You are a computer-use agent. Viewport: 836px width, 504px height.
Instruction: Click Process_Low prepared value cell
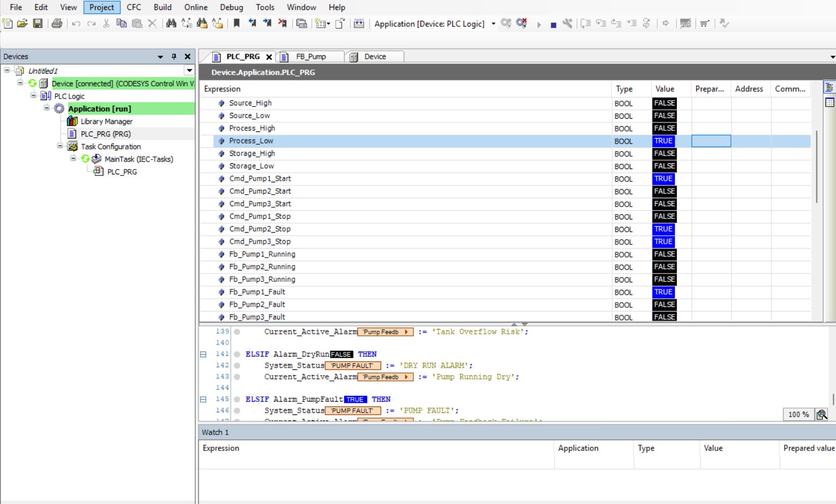pyautogui.click(x=711, y=141)
